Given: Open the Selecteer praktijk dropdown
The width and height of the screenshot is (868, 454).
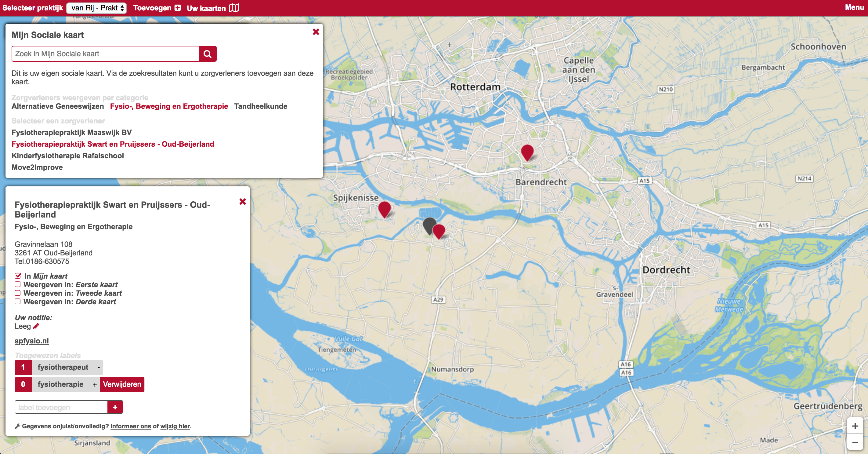Looking at the screenshot, I should [96, 8].
